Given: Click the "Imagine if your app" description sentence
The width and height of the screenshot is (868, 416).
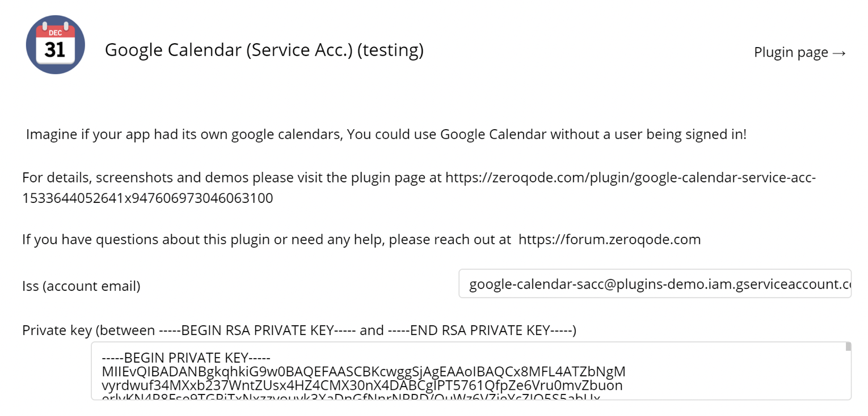Looking at the screenshot, I should pos(386,134).
